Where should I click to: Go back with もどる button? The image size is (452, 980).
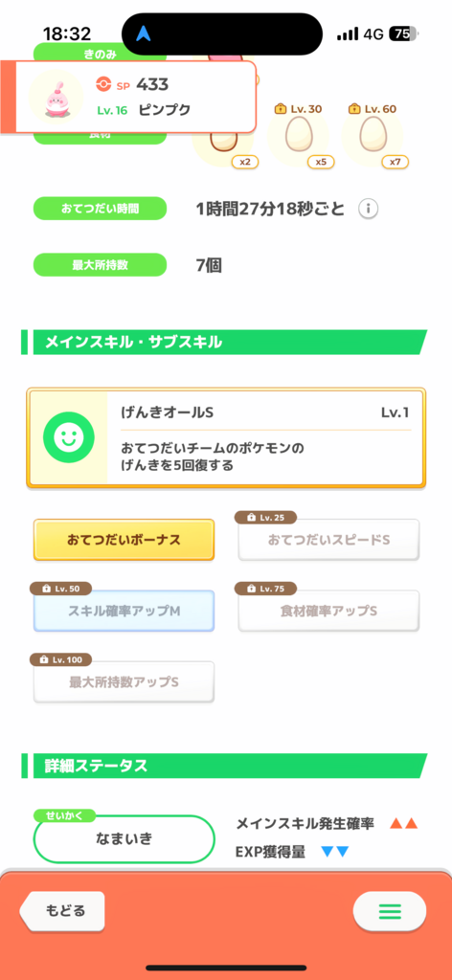click(62, 911)
